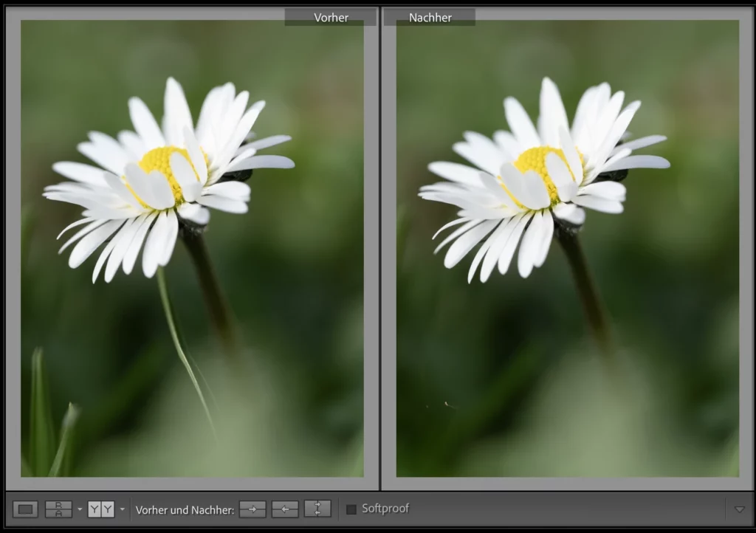The height and width of the screenshot is (533, 756).
Task: Select the Vorher label tab
Action: (x=331, y=18)
